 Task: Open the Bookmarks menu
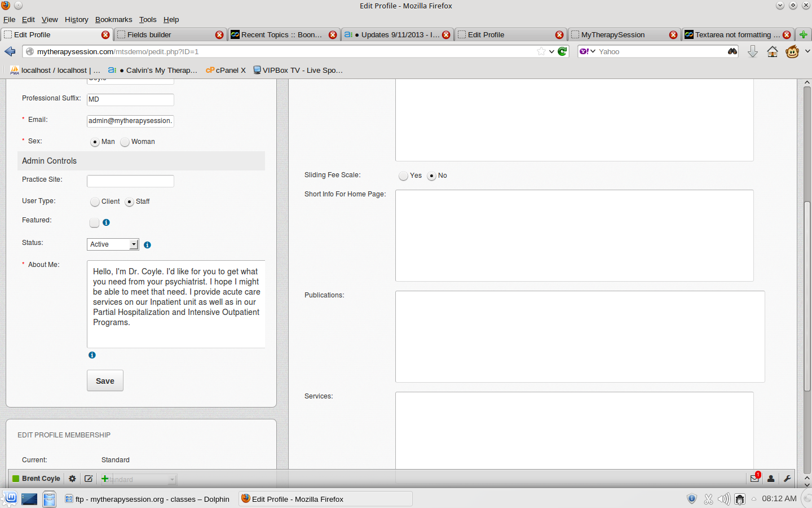(x=113, y=19)
